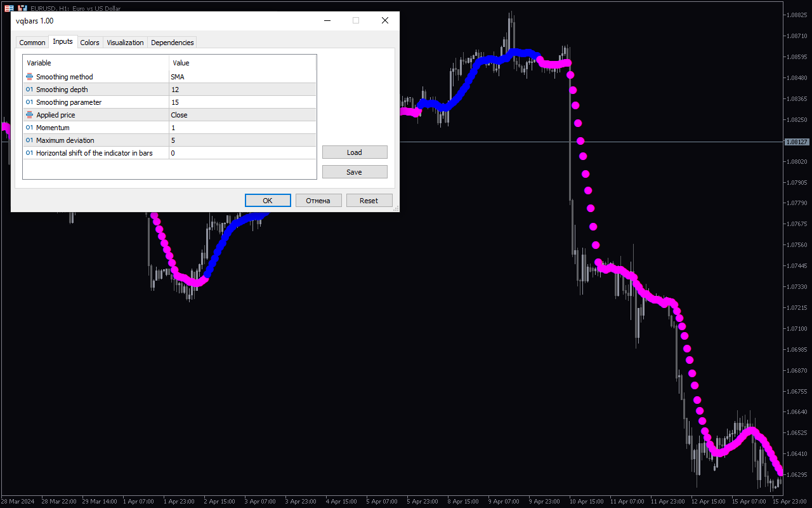The width and height of the screenshot is (812, 508).
Task: Click the red-blue grid icon before EURUSD
Action: pos(9,8)
